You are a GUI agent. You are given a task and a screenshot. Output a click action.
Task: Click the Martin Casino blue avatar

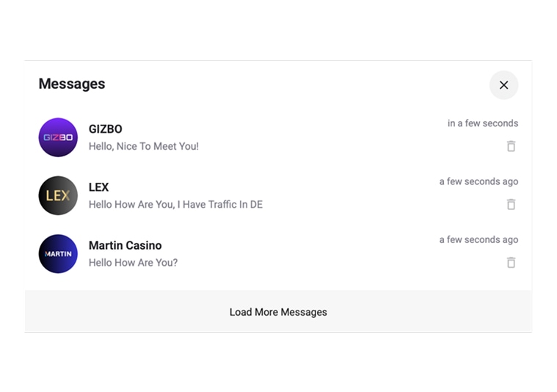[x=58, y=254]
